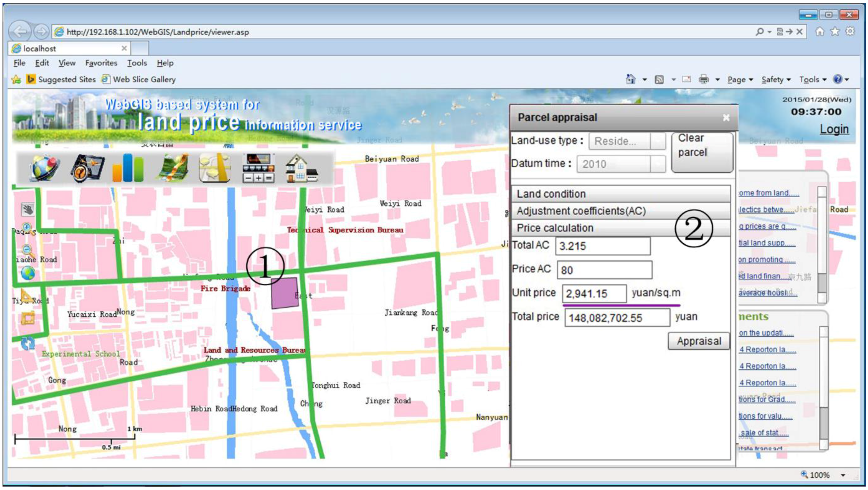Collapse the Price calculation section

[x=621, y=228]
